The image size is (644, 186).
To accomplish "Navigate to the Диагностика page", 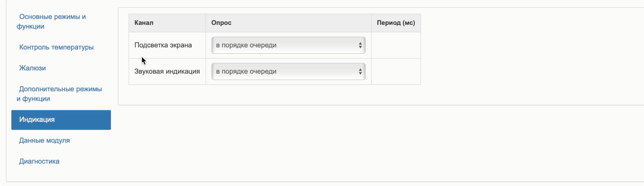I will click(x=39, y=161).
